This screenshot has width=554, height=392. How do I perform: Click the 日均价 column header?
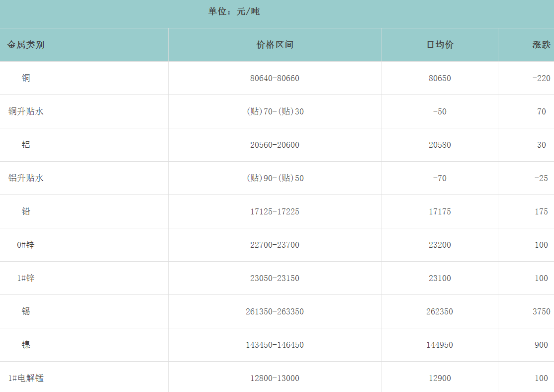440,45
